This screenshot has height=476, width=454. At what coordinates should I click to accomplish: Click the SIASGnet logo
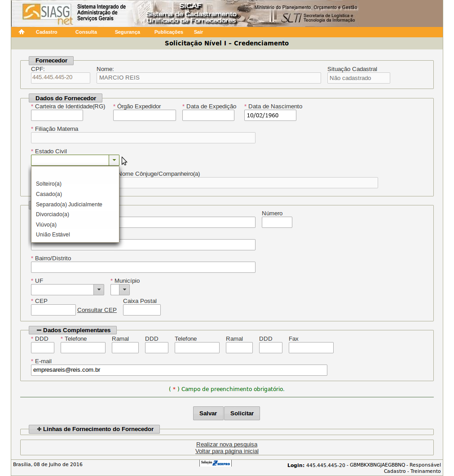click(47, 14)
